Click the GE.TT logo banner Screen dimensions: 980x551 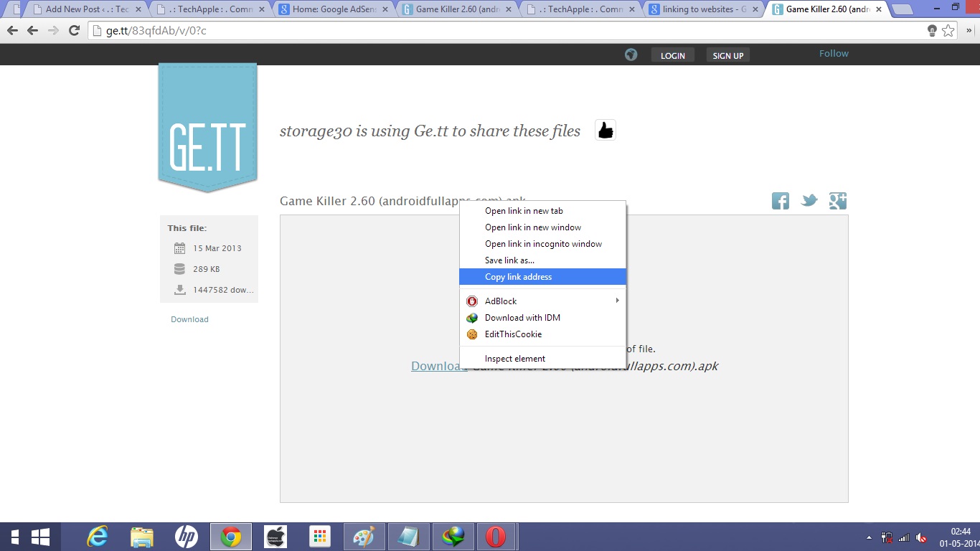[207, 128]
